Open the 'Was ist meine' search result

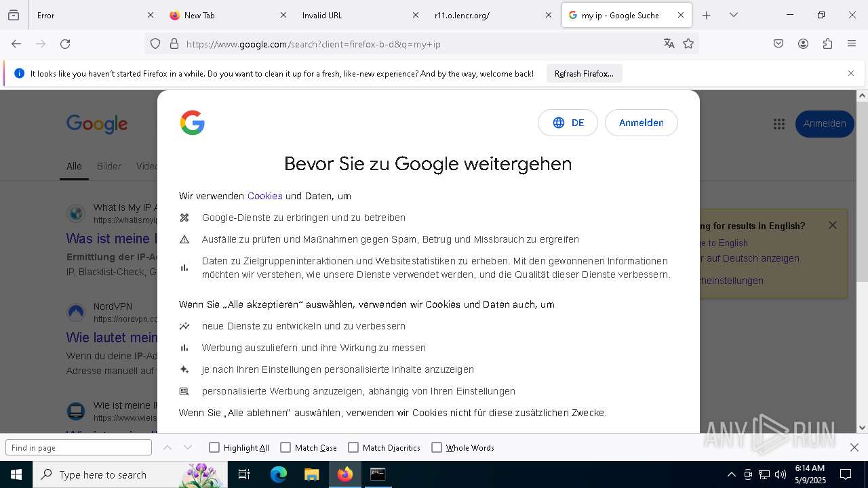click(x=111, y=239)
